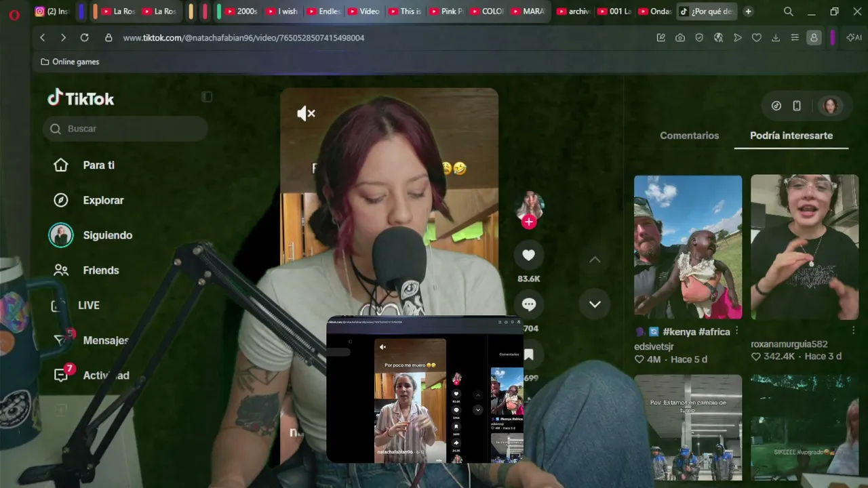Open the video's comments bubble icon

(529, 305)
